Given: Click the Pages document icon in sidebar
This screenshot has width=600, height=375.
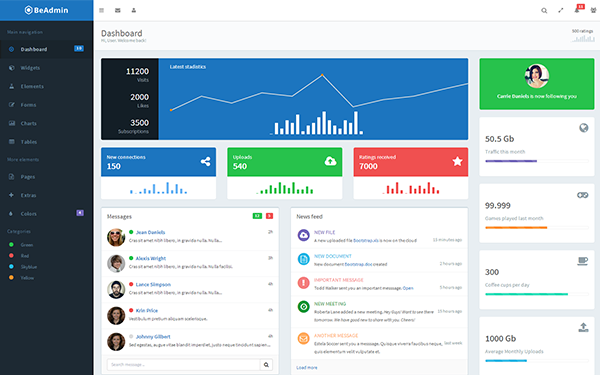Looking at the screenshot, I should (11, 177).
